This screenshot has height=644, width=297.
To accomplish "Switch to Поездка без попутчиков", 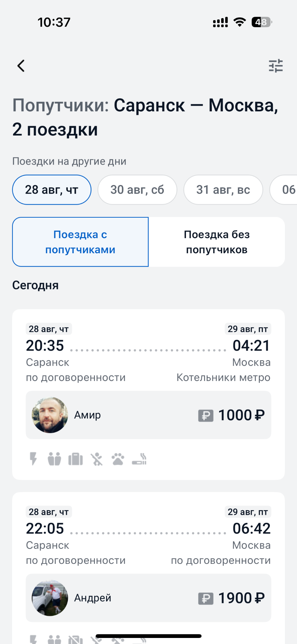I will coord(216,242).
